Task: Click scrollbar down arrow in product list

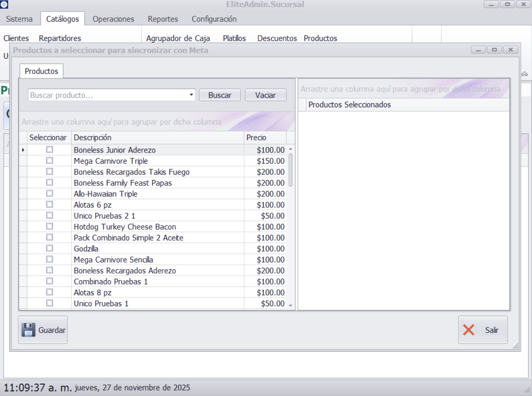Action: pos(291,305)
